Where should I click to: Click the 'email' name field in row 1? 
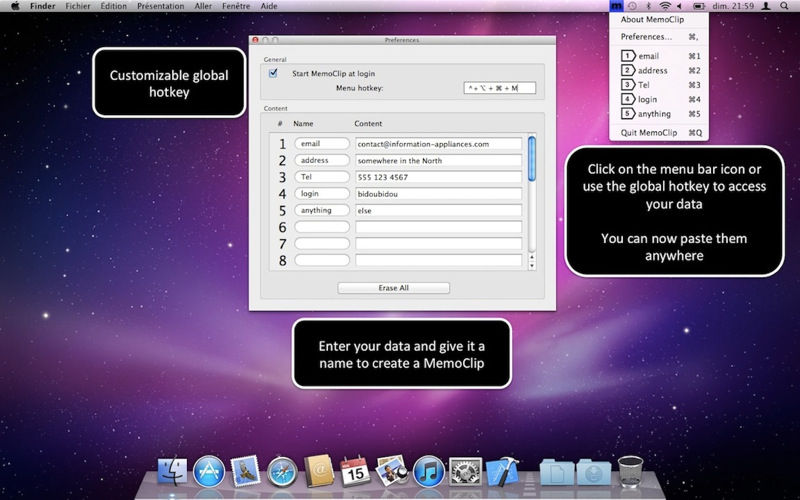pos(322,143)
